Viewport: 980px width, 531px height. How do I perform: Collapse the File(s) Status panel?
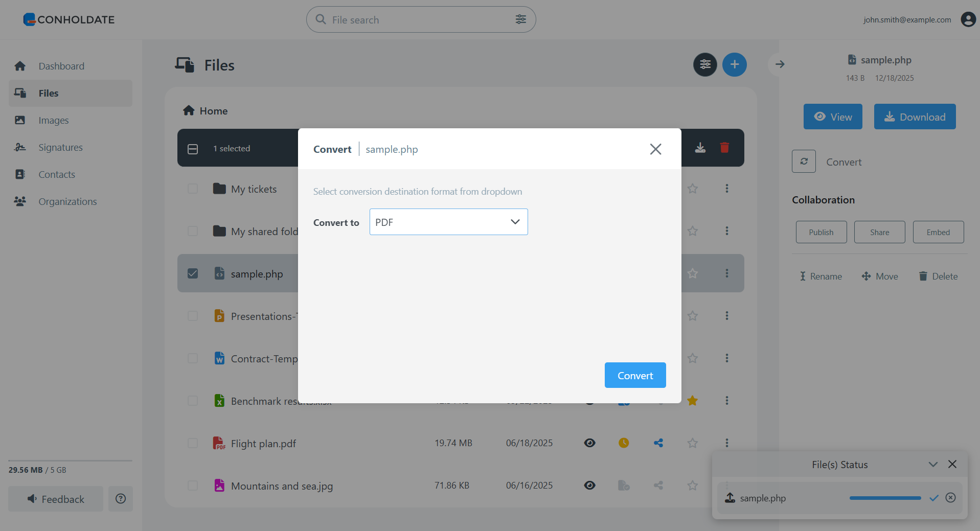[933, 464]
